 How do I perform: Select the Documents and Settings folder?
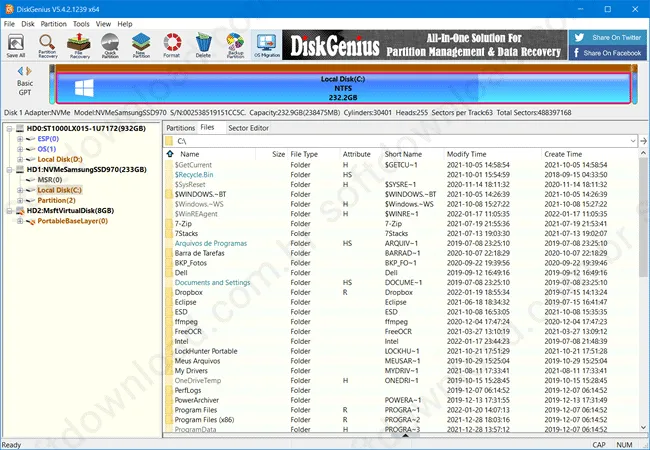tap(401, 283)
